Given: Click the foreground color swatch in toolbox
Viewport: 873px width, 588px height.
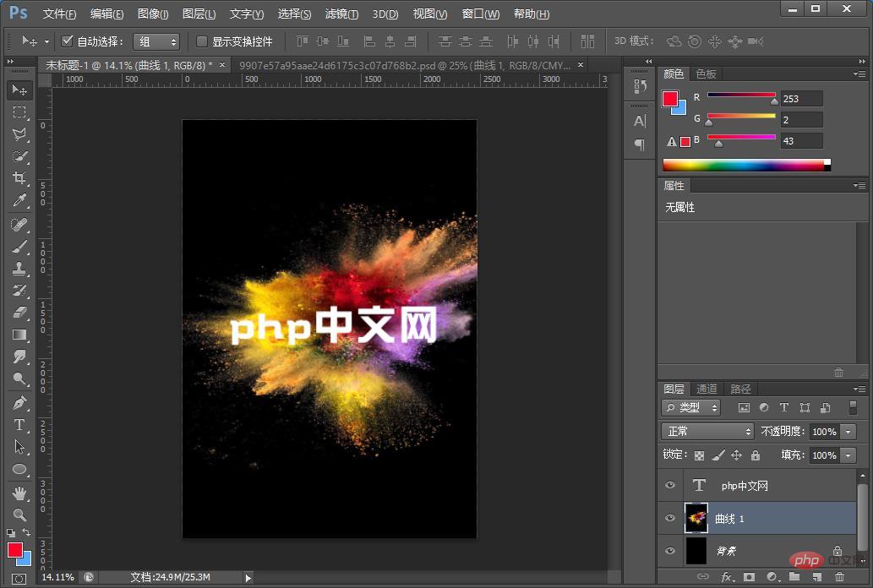Looking at the screenshot, I should pos(14,550).
